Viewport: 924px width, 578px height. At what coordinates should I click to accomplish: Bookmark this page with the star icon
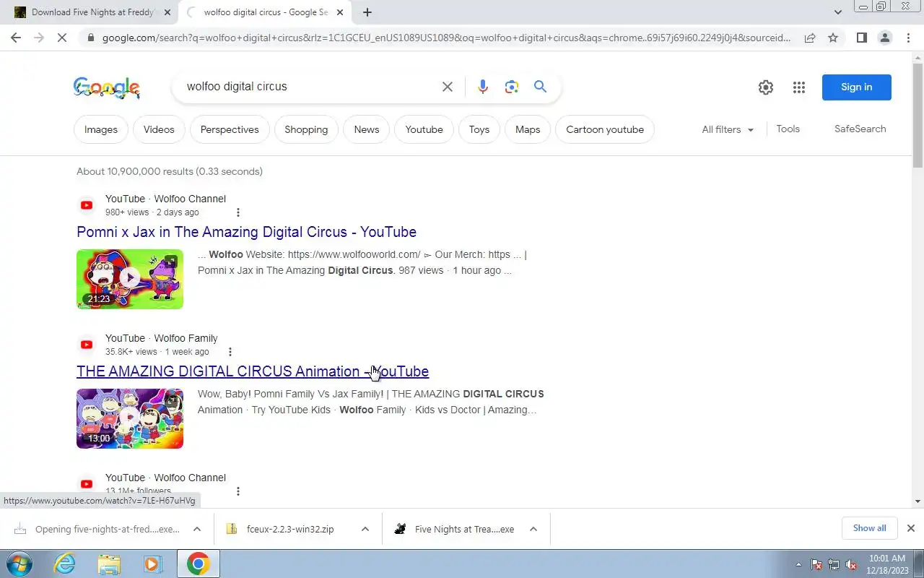tap(833, 38)
